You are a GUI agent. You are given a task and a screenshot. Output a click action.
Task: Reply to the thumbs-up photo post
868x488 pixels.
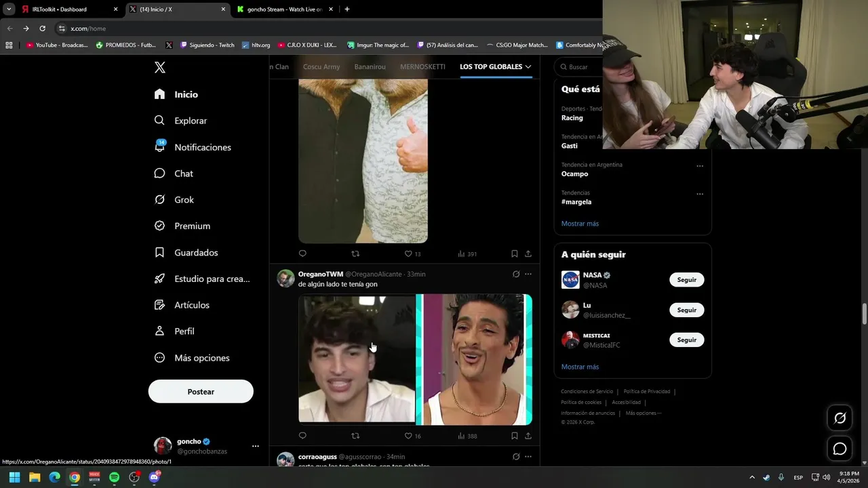[302, 253]
